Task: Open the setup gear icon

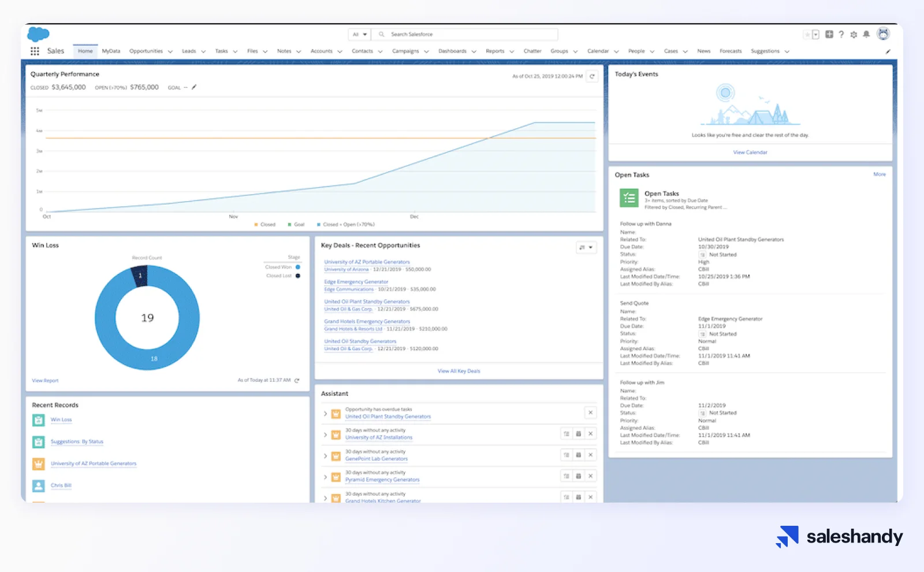Action: (x=854, y=34)
